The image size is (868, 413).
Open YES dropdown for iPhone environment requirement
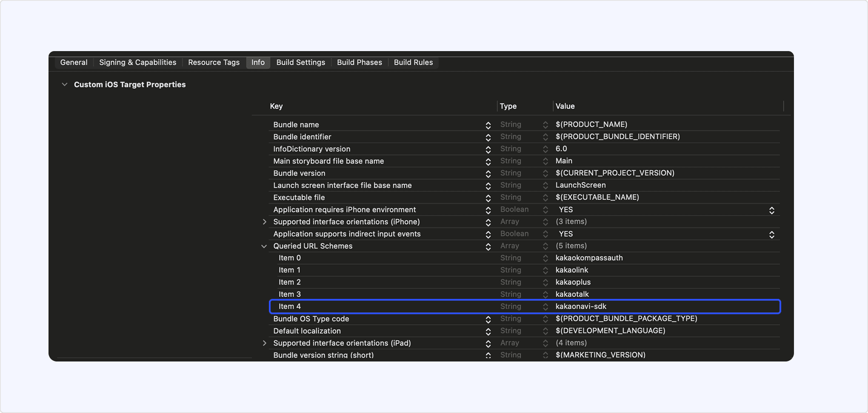pos(771,210)
